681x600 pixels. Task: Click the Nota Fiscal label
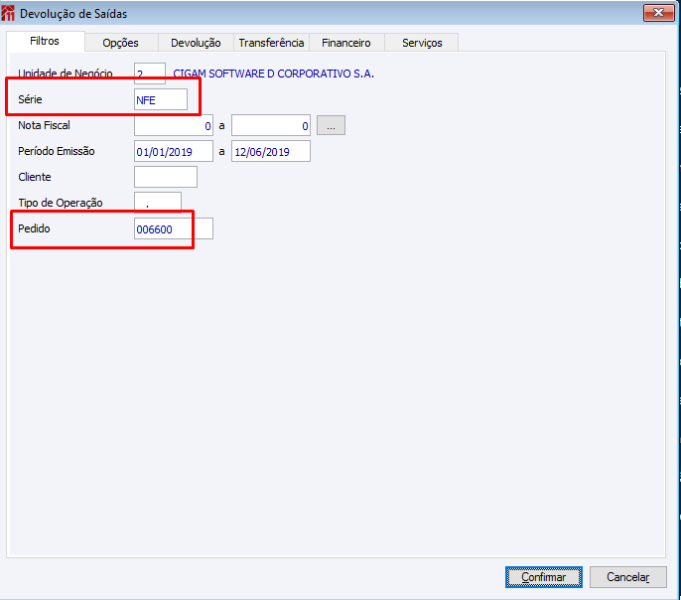44,126
